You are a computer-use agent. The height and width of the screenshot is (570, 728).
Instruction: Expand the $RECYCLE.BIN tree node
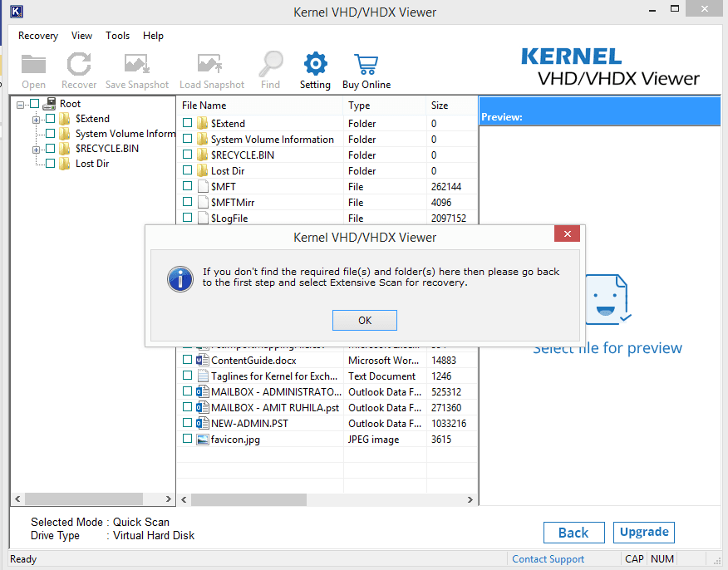click(x=37, y=150)
